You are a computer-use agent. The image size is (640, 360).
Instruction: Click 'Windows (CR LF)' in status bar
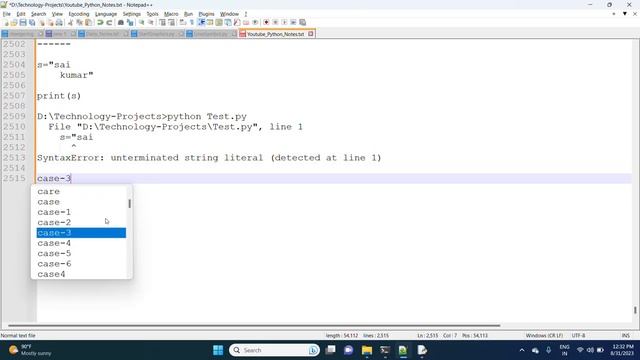(x=544, y=336)
